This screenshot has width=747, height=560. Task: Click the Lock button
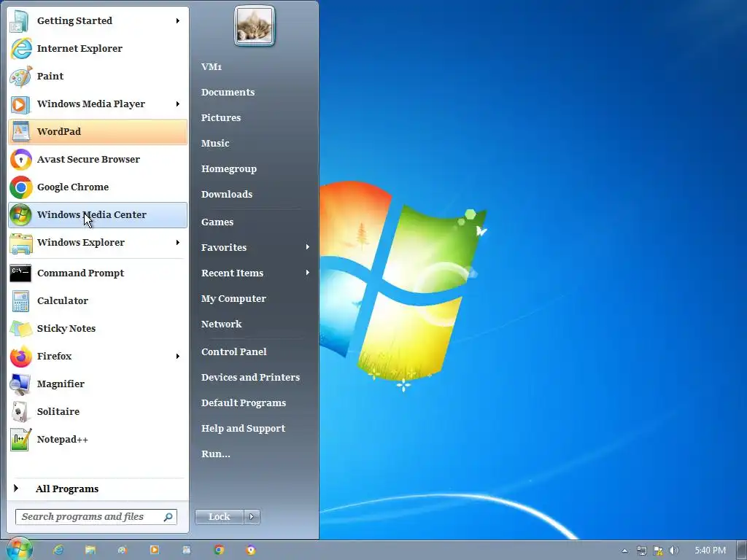219,517
